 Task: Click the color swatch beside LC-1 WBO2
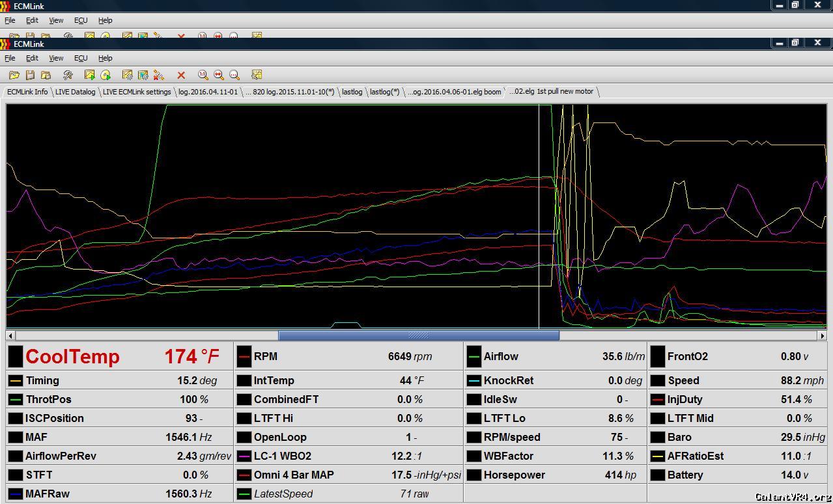[244, 456]
